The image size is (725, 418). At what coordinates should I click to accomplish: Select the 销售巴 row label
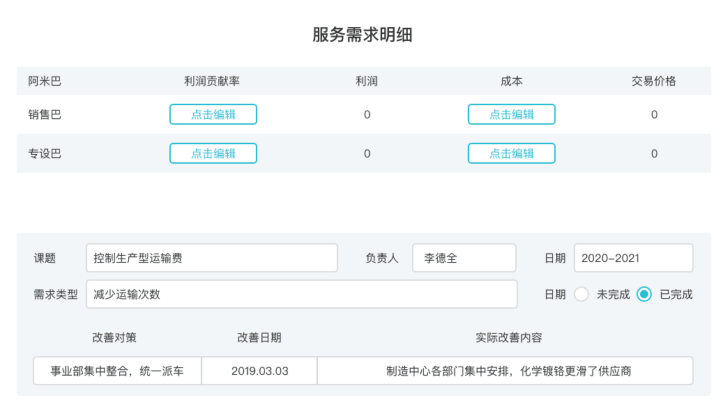pyautogui.click(x=45, y=114)
